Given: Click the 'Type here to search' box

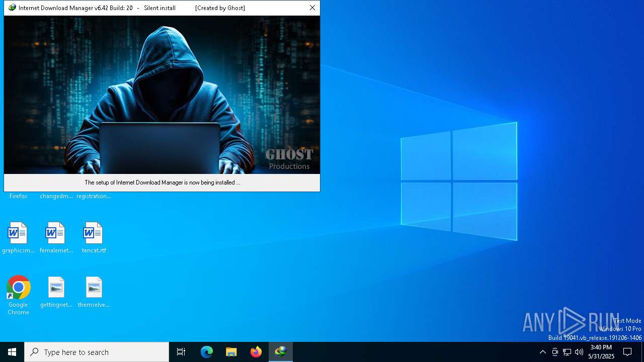Looking at the screenshot, I should click(x=97, y=352).
